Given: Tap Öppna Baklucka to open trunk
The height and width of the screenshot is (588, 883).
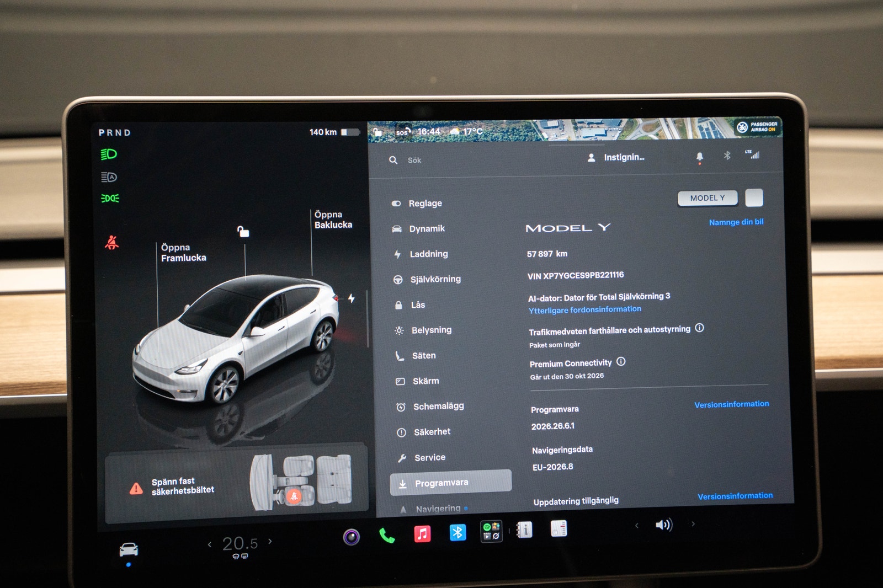Looking at the screenshot, I should click(333, 220).
